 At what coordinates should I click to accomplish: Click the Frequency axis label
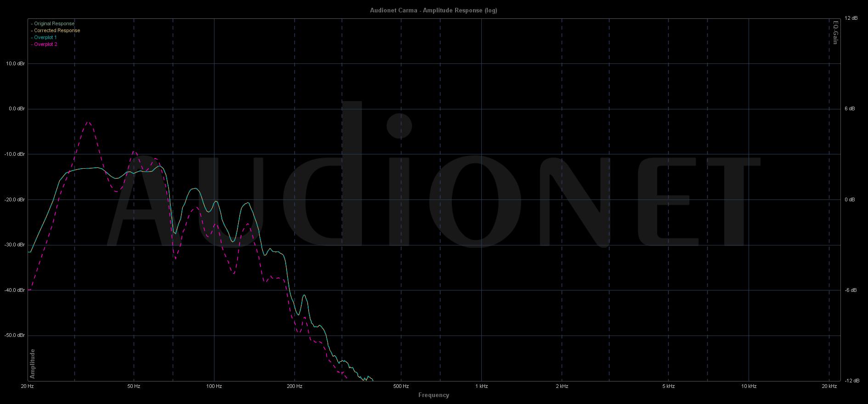click(434, 395)
